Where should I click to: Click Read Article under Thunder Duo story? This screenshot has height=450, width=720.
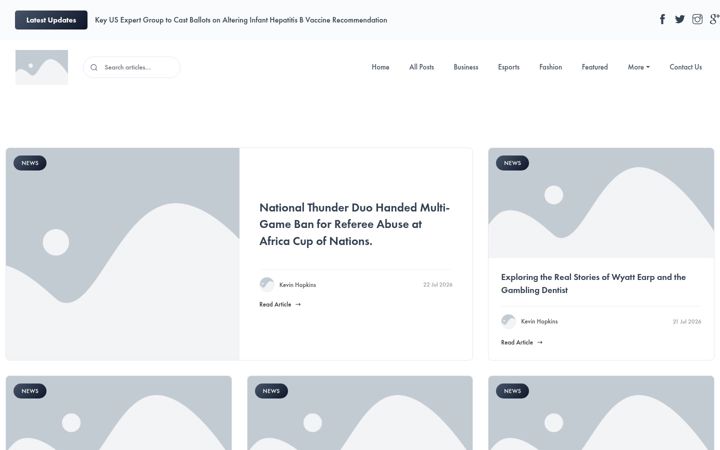280,304
